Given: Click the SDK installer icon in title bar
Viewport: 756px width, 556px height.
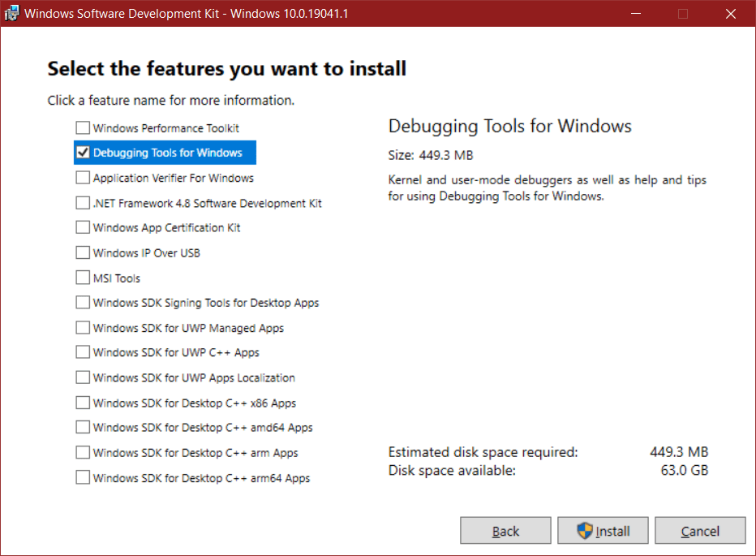Looking at the screenshot, I should [x=11, y=13].
